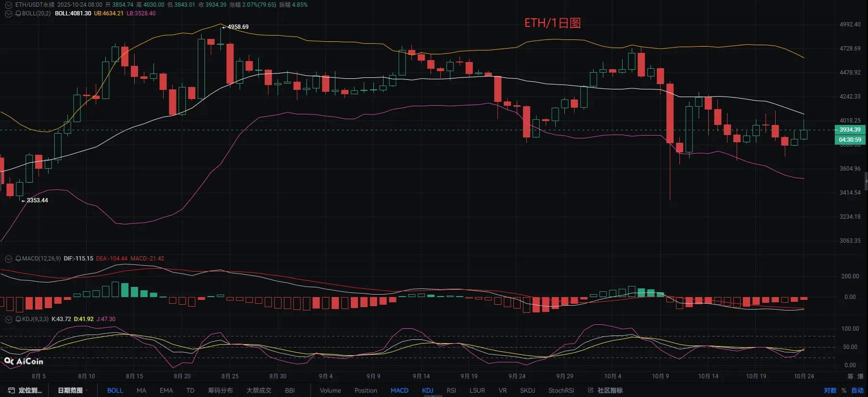The height and width of the screenshot is (397, 868).
Task: Select the SKDJ sub-indicator
Action: (x=527, y=390)
